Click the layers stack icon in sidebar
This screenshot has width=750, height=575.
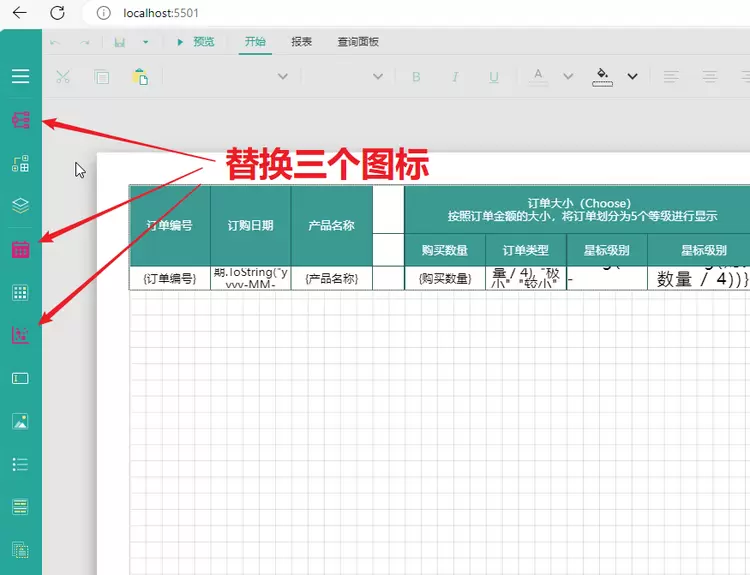(x=20, y=206)
